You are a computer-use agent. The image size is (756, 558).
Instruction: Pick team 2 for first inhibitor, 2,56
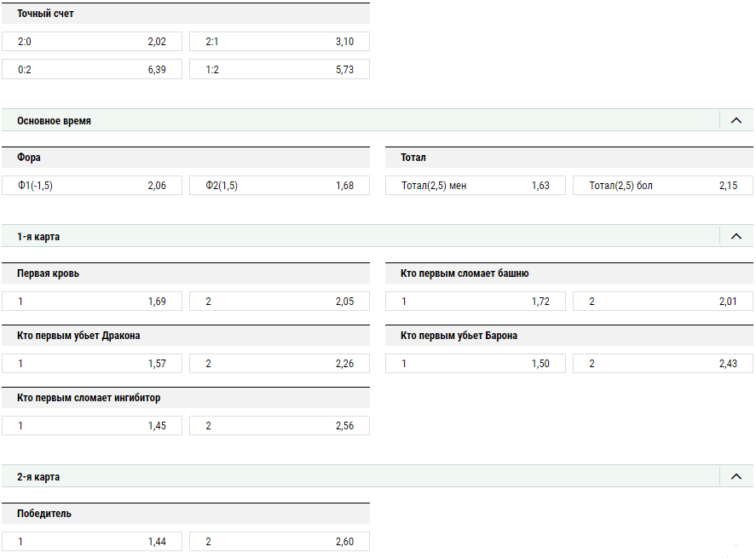(x=280, y=425)
